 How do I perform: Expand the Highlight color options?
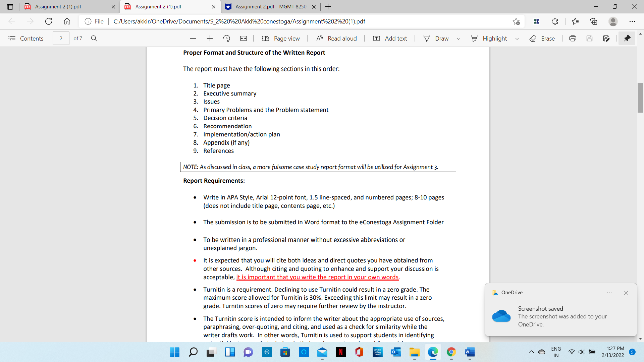point(517,38)
